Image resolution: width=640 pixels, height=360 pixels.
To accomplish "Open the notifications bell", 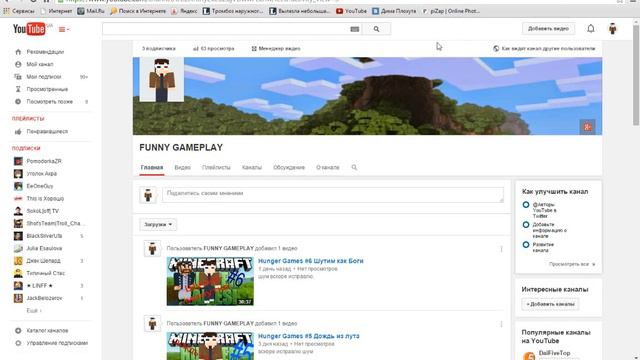I will point(591,29).
